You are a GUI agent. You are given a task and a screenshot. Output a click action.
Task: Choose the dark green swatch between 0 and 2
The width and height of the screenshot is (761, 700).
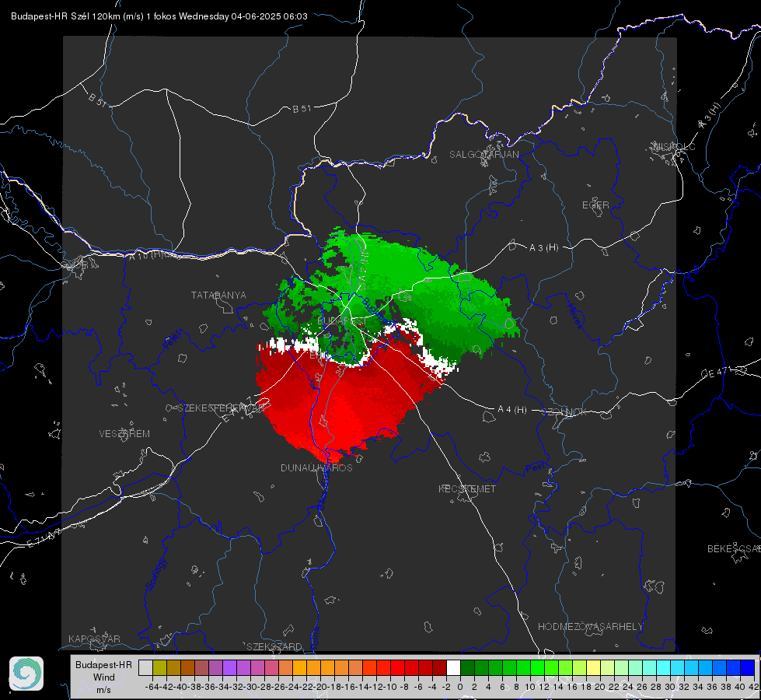[x=467, y=668]
